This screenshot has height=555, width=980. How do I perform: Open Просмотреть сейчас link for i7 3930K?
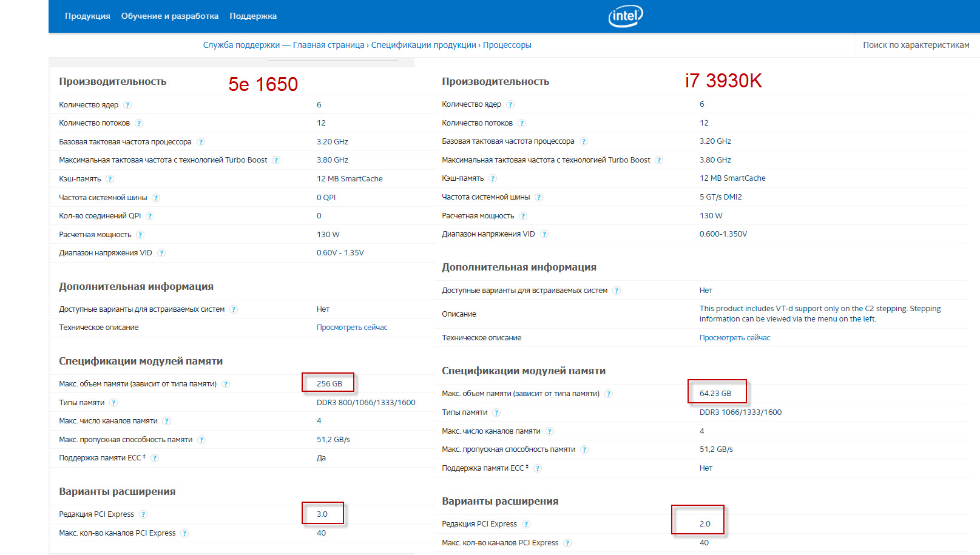click(735, 338)
